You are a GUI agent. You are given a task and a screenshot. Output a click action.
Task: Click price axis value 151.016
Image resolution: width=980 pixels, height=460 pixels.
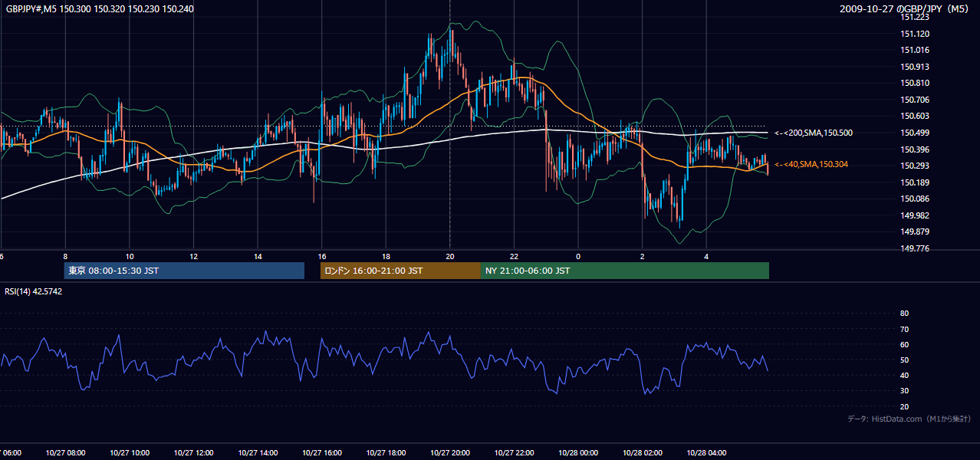[x=916, y=51]
